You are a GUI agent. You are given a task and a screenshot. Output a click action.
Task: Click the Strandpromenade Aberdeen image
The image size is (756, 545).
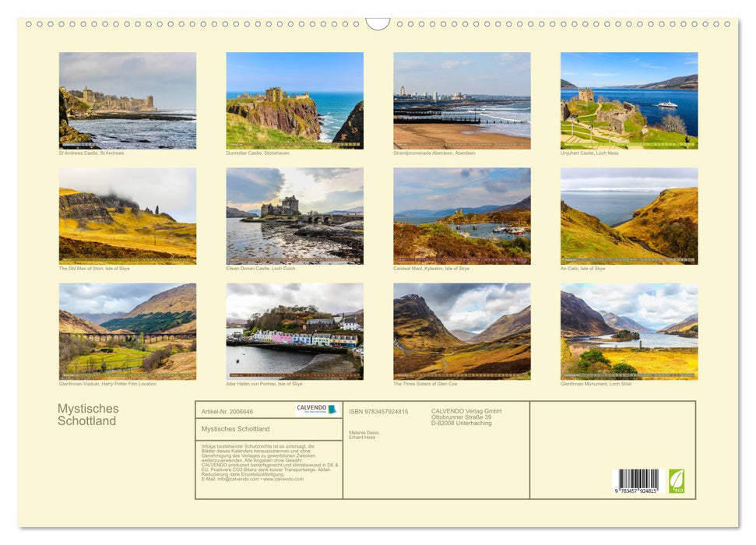pyautogui.click(x=461, y=101)
